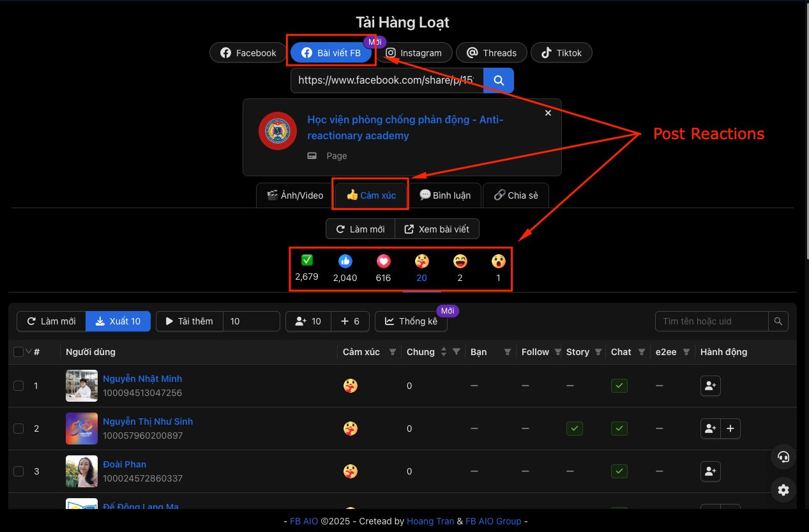Click the add-friend icon for Nguyễn Nhật Minh
The width and height of the screenshot is (809, 532).
711,386
